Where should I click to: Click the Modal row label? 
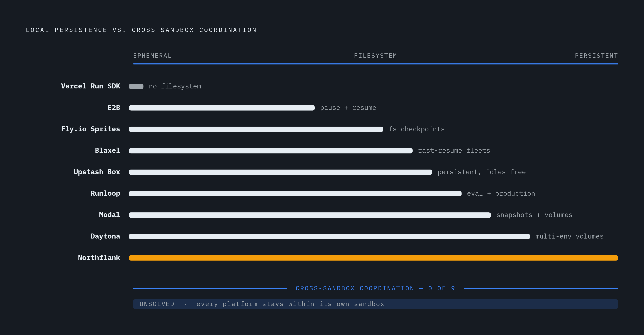tap(109, 215)
